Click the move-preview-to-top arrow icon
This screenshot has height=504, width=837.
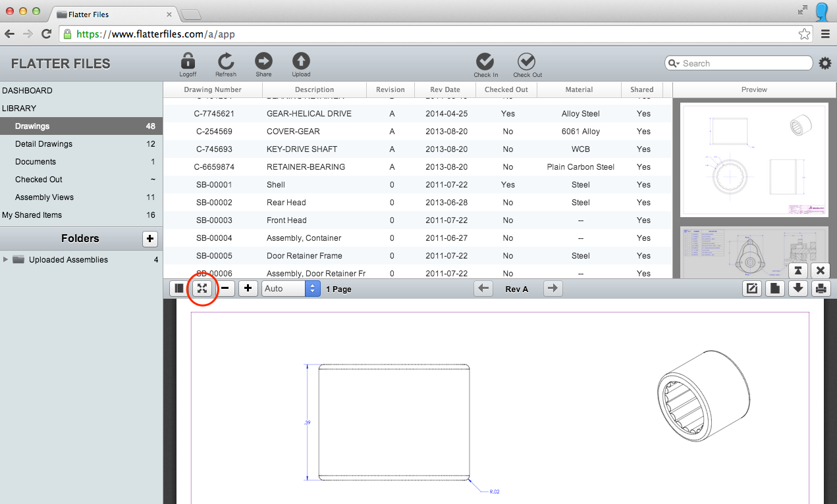tap(797, 270)
